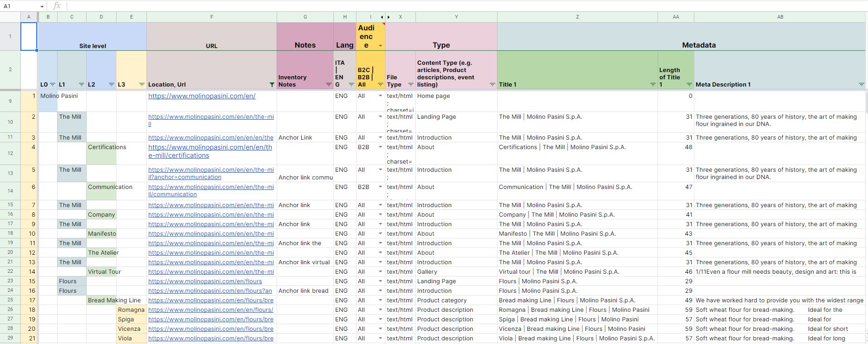Select the Anchor link virtual note cell

point(305,262)
